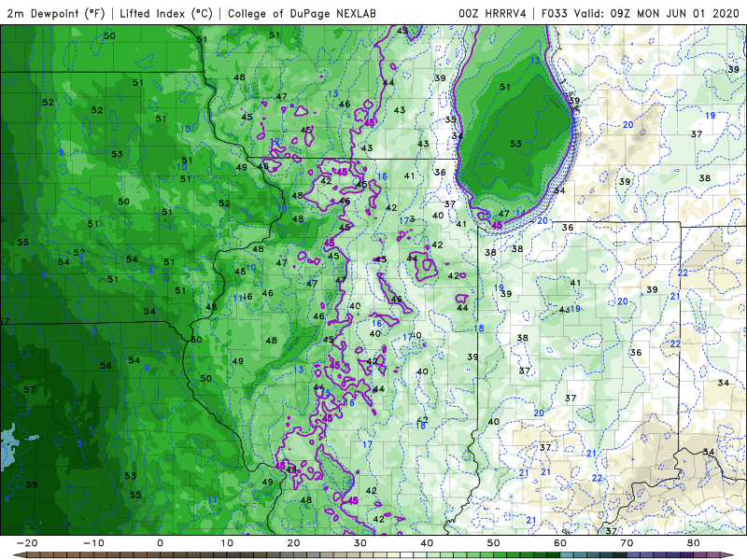Click the 'F033 Valid: 09Z MON JUN 01 2020' text
Viewport: 747px width, 560px height.
[x=640, y=13]
